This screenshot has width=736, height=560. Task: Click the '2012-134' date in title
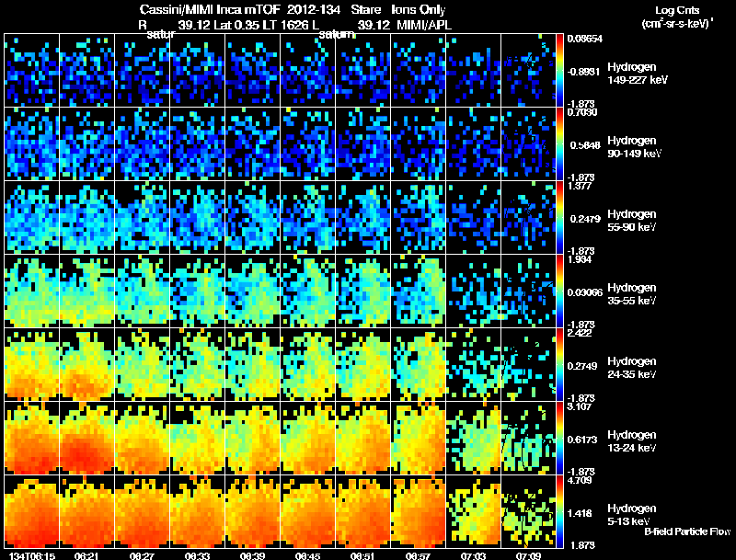pos(314,9)
